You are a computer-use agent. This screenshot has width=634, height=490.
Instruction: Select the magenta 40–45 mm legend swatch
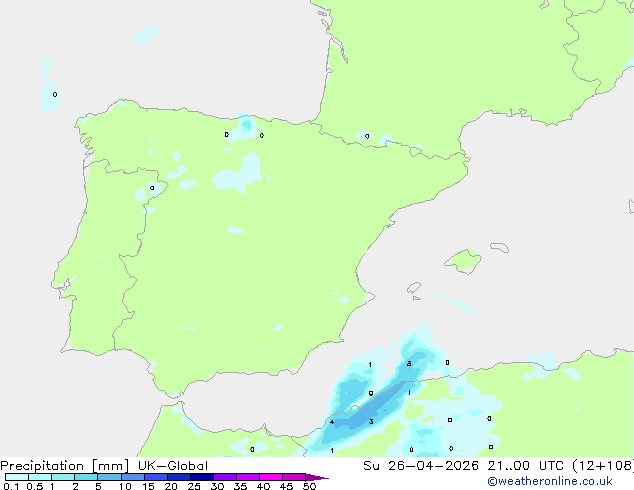click(271, 477)
